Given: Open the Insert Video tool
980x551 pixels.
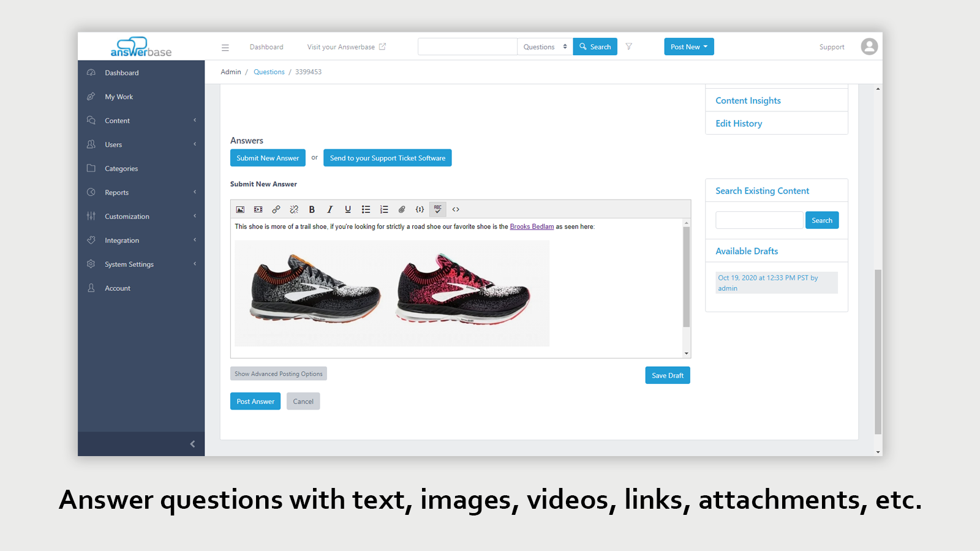Looking at the screenshot, I should [x=258, y=209].
